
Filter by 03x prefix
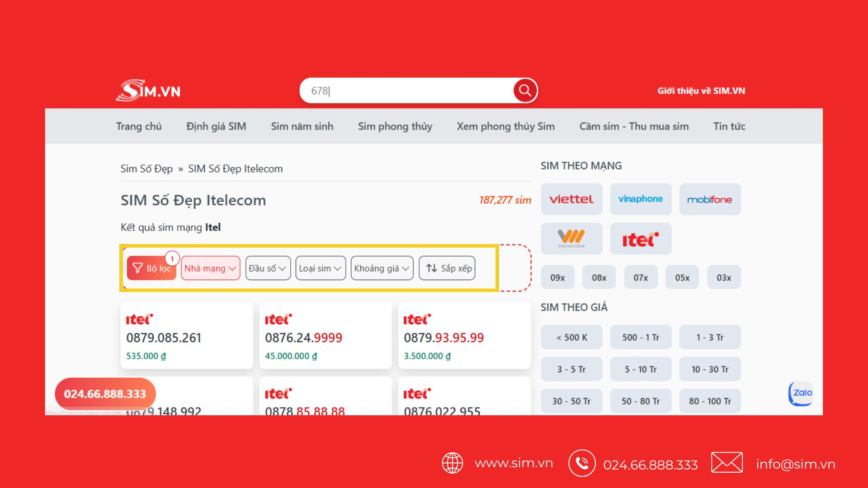pos(724,277)
